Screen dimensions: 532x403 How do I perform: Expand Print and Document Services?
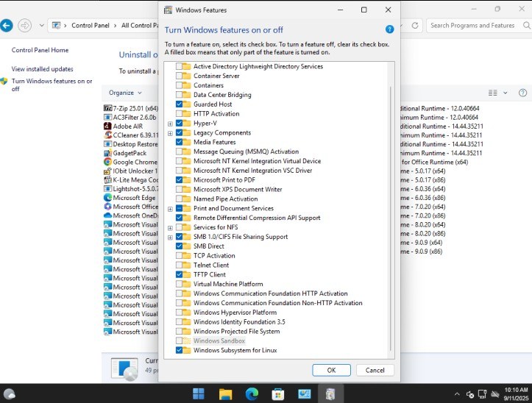click(x=170, y=209)
